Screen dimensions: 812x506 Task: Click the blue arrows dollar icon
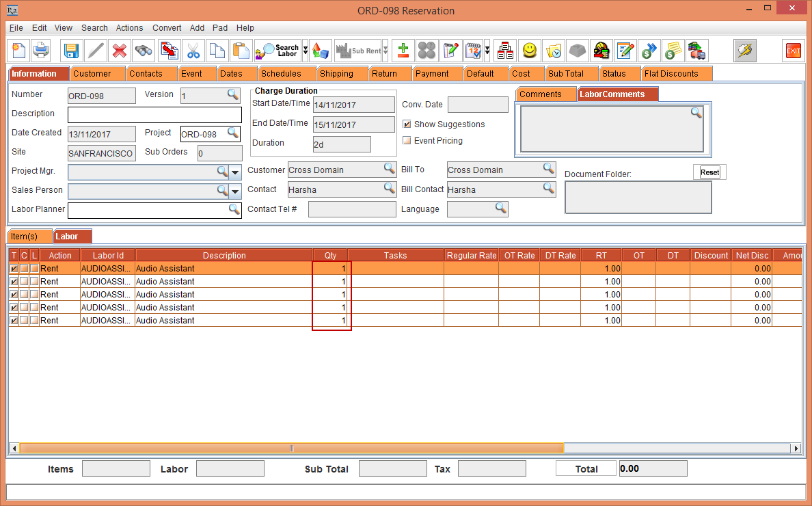pyautogui.click(x=649, y=51)
